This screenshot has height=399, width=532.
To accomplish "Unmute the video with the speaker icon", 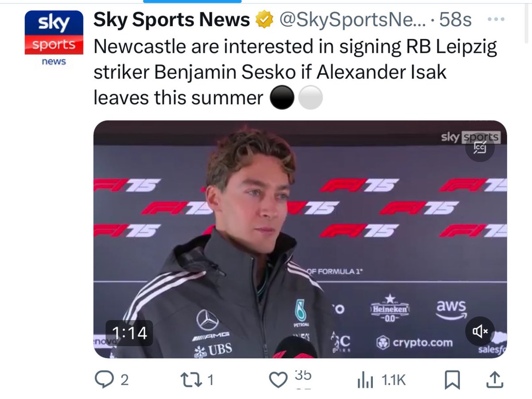I will click(480, 331).
